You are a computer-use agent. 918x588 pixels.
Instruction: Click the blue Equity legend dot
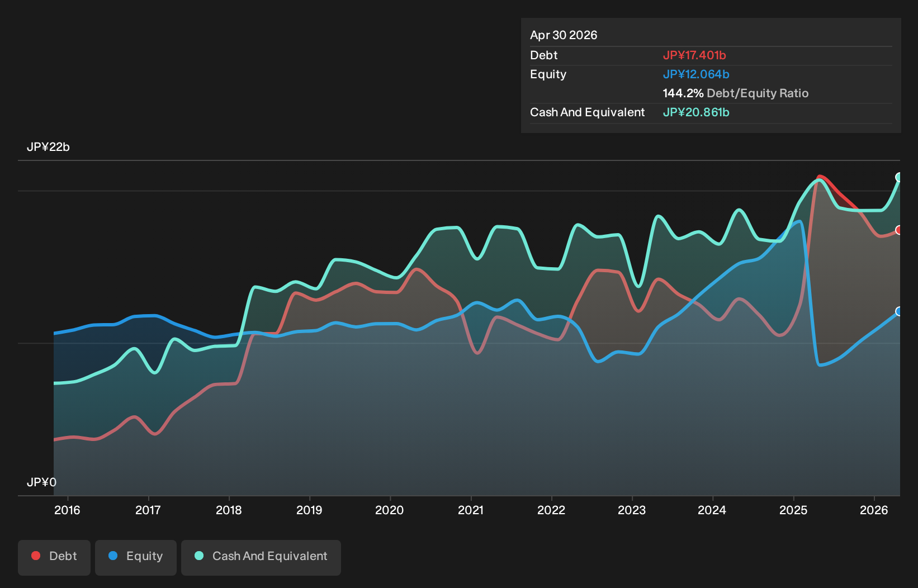[113, 556]
